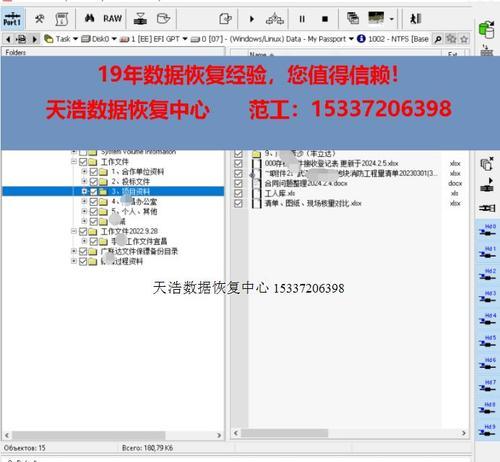
Task: Click the star with gear icon
Action: (x=451, y=39)
